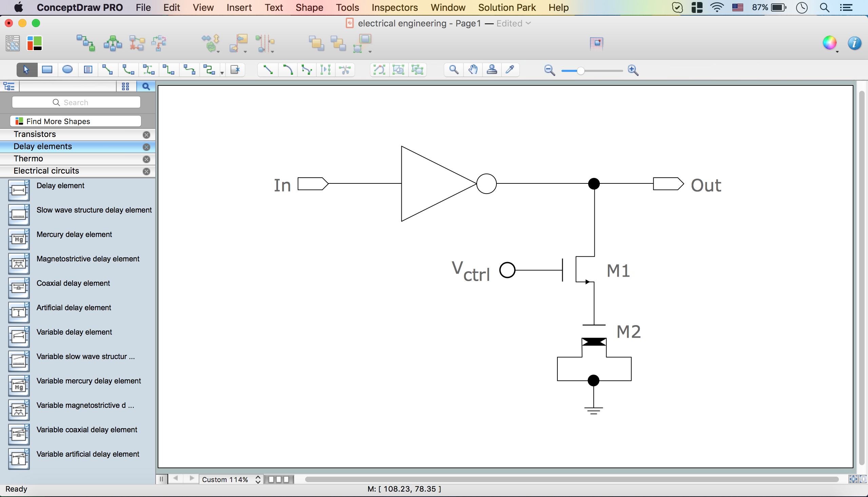
Task: Click the Stamp clone tool
Action: pos(492,70)
